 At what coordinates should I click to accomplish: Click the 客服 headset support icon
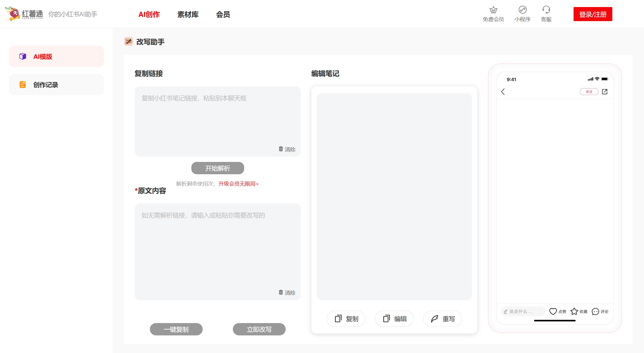click(546, 10)
